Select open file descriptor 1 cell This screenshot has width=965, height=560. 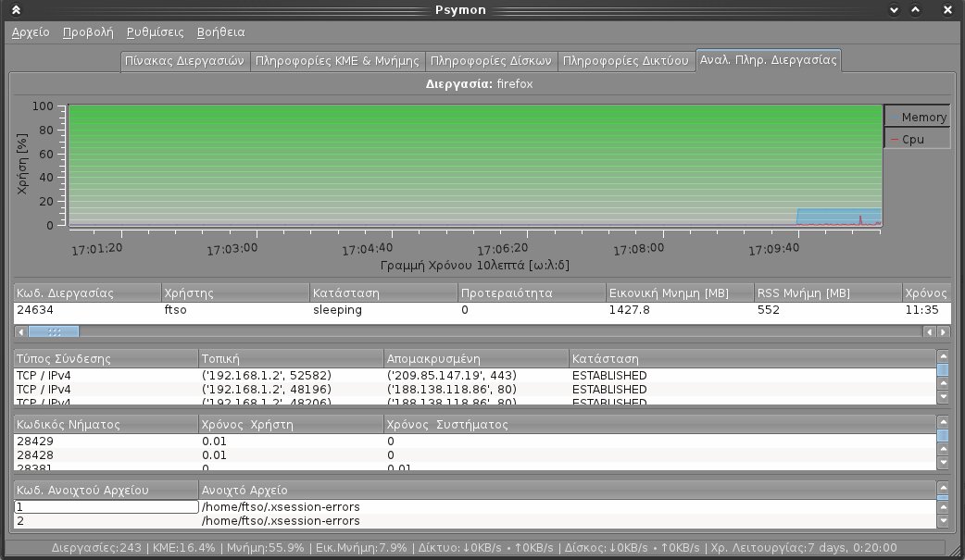click(x=106, y=507)
